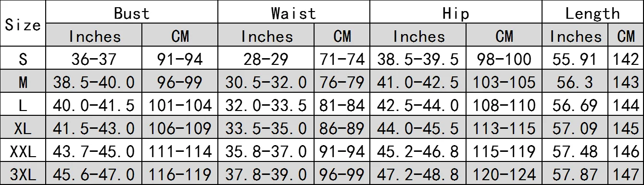This screenshot has height=185, width=644.
Task: Select the Waist header cell
Action: click(293, 12)
